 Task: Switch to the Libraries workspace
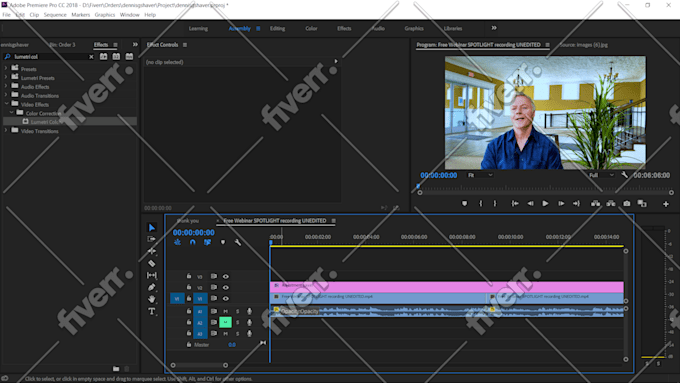(x=453, y=29)
